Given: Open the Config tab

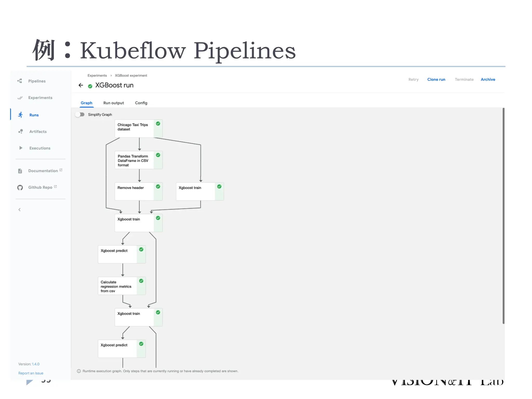Looking at the screenshot, I should pyautogui.click(x=141, y=103).
